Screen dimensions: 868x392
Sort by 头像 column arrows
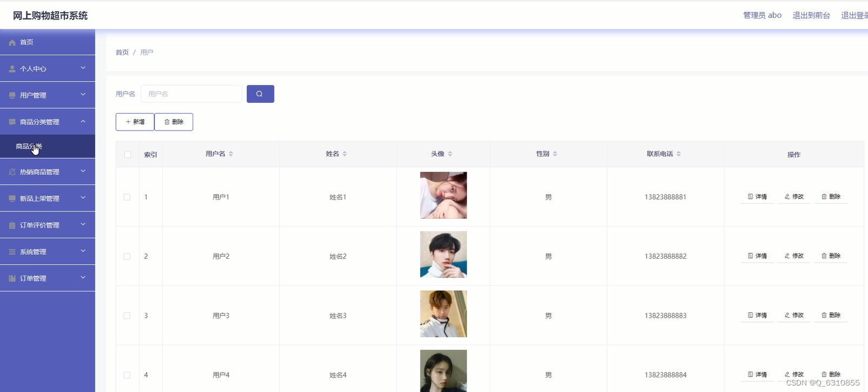[x=450, y=154]
